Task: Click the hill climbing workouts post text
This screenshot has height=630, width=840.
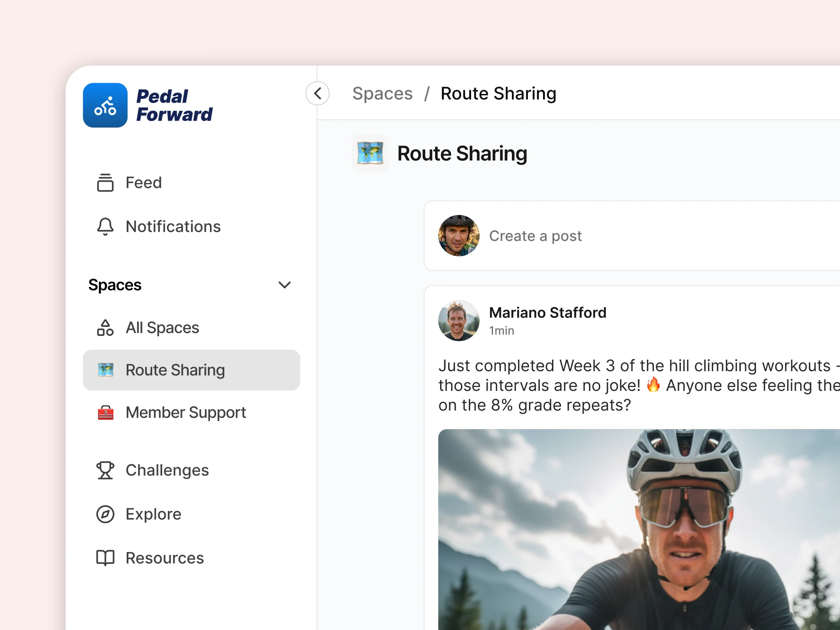Action: pos(639,386)
